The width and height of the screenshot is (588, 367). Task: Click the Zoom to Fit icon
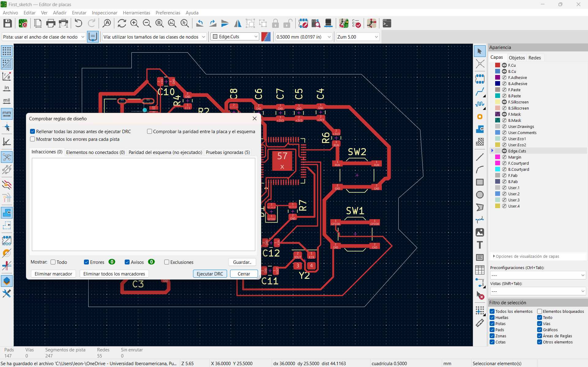click(159, 23)
